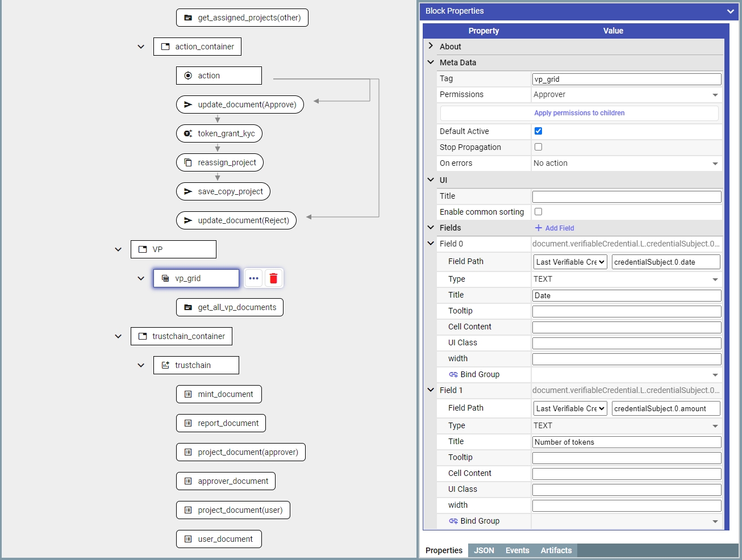Image resolution: width=742 pixels, height=560 pixels.
Task: Open the Permissions dropdown showing Approver
Action: click(x=626, y=95)
